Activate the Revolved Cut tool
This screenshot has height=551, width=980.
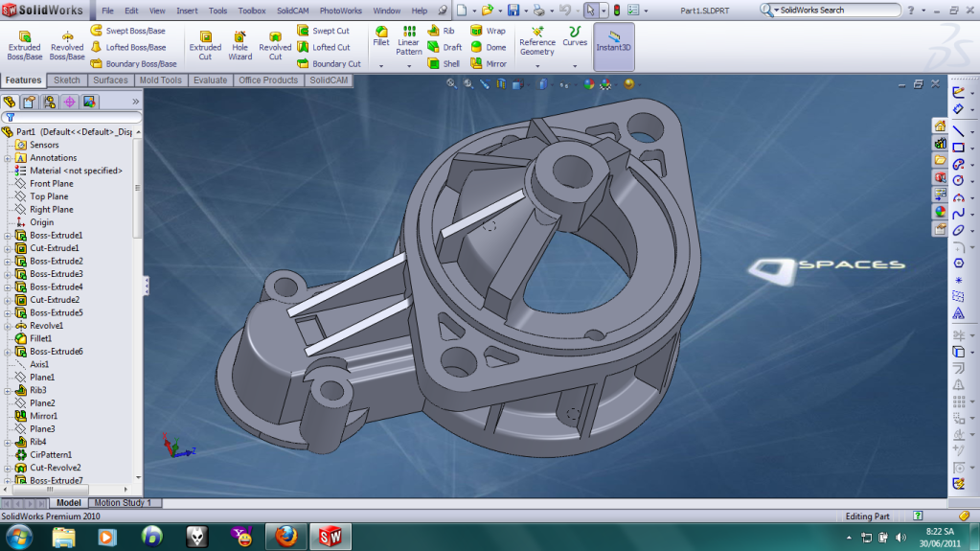tap(275, 46)
